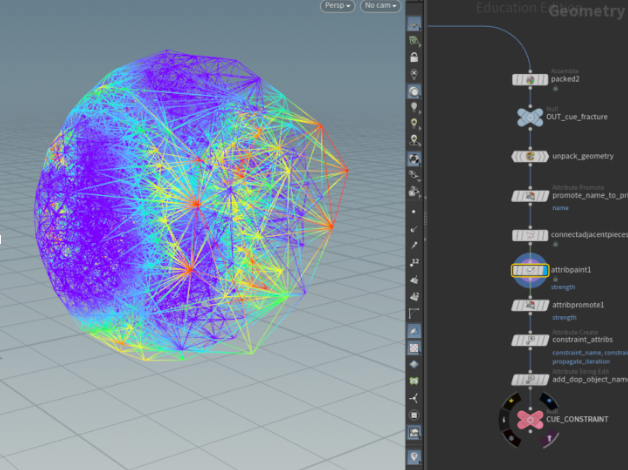628x470 pixels.
Task: Click the lock badge under connectadjacentpieces
Action: click(556, 243)
